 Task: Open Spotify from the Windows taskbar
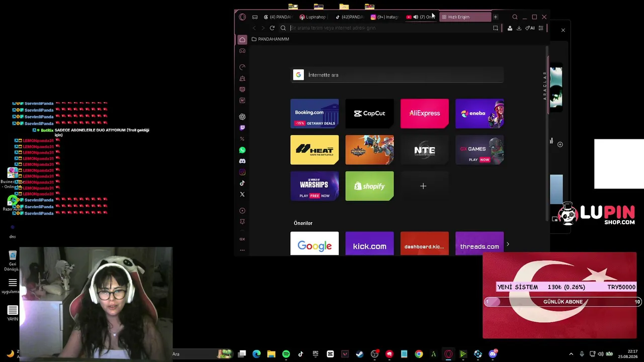pos(286,354)
